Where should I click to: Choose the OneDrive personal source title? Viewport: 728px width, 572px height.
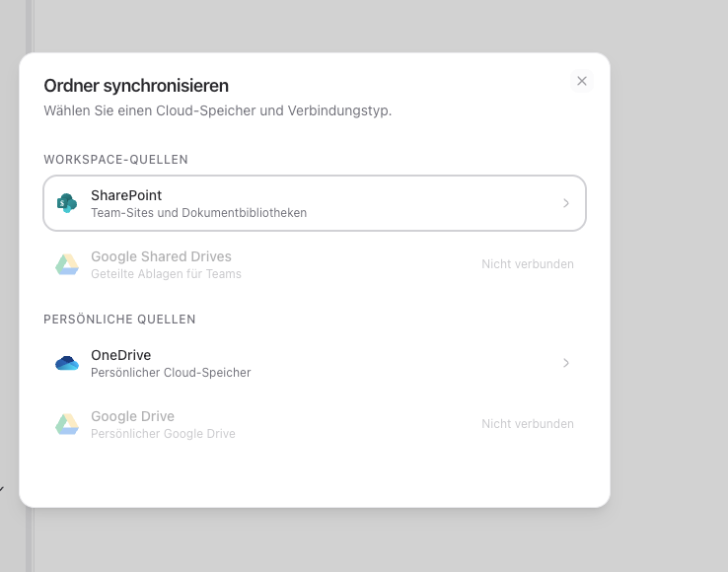click(120, 355)
